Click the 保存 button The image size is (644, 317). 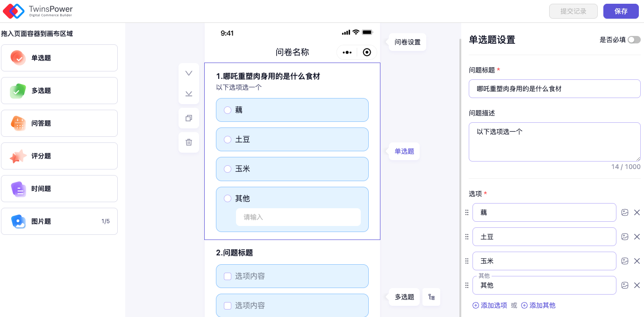pos(621,11)
